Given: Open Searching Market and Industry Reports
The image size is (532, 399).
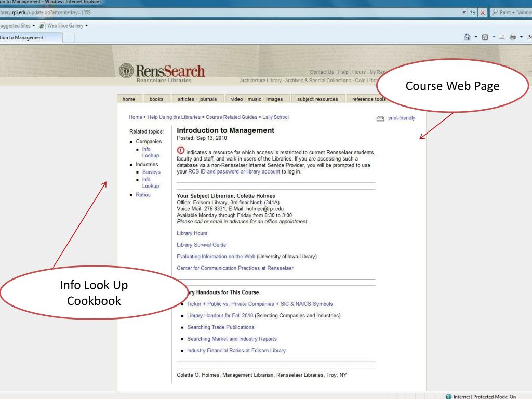Looking at the screenshot, I should click(x=232, y=339).
